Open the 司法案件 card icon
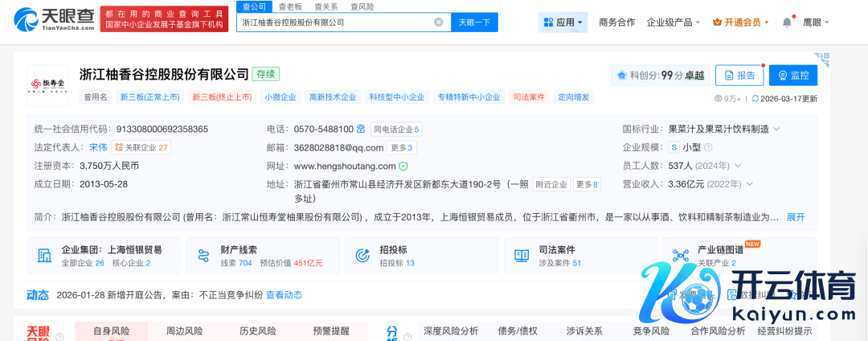Viewport: 868px width, 341px height. pos(521,256)
